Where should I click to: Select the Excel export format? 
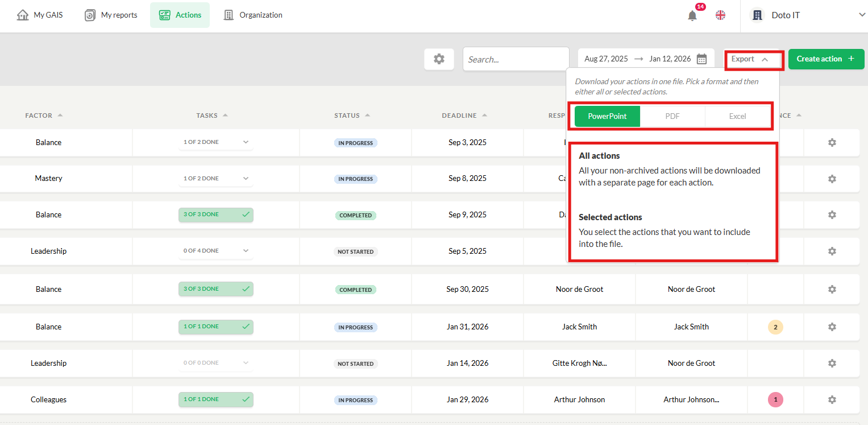[737, 116]
